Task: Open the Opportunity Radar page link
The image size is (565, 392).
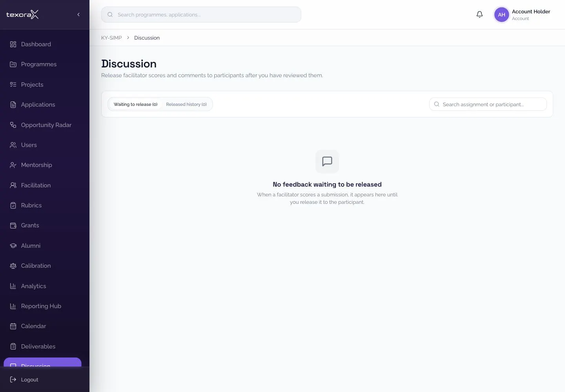Action: pyautogui.click(x=42, y=125)
